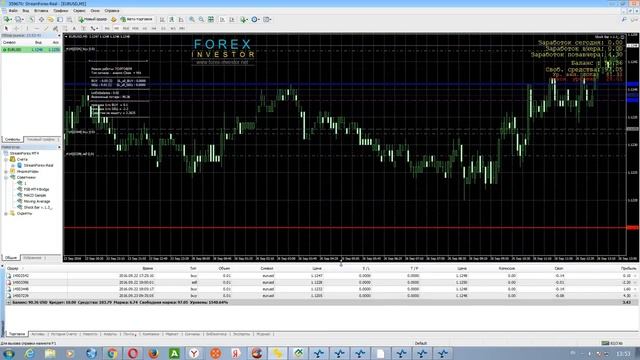Select Moving Average expert advisor
This screenshot has width=640, height=360.
click(37, 202)
